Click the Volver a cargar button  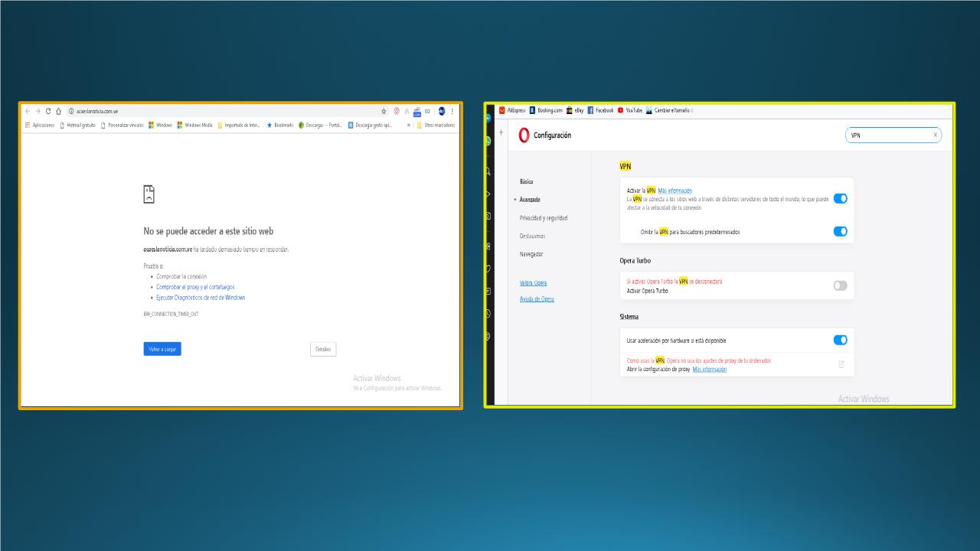162,349
